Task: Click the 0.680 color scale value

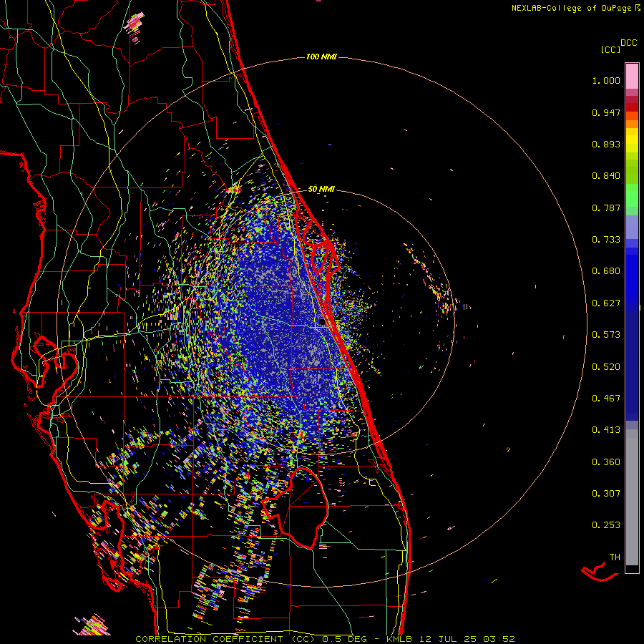Action: click(x=606, y=271)
